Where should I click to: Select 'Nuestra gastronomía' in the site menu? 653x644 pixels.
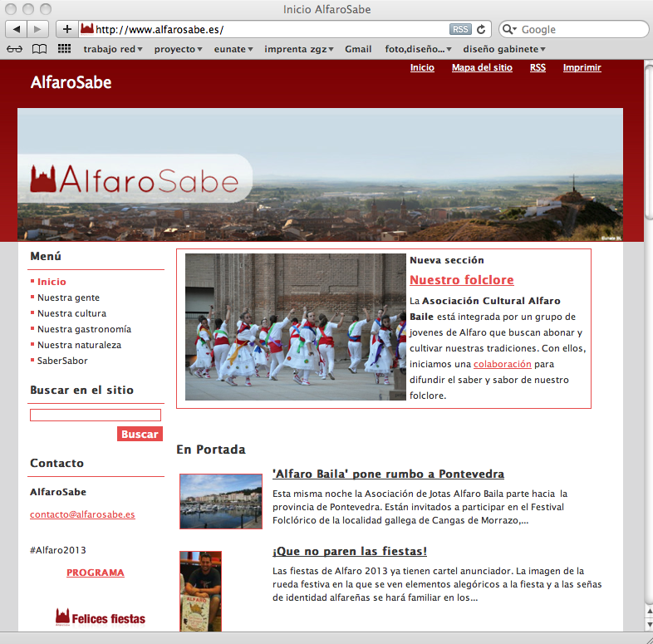[x=84, y=329]
